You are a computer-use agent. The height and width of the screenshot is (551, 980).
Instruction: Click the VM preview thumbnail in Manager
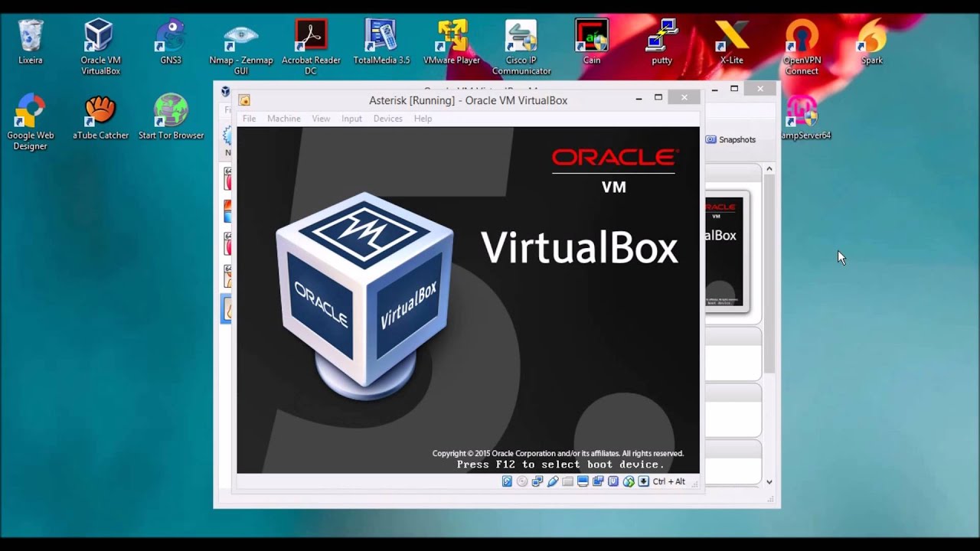pyautogui.click(x=725, y=251)
